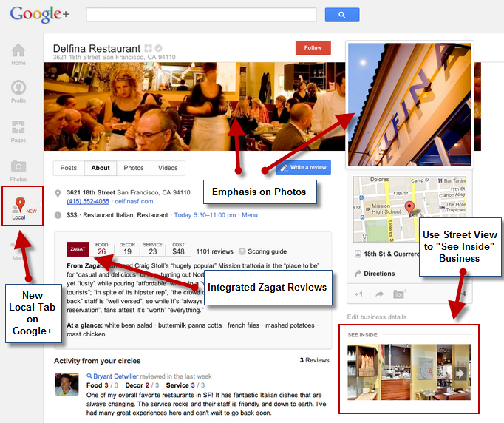Open the delfinasf.com website link
The width and height of the screenshot is (504, 423).
pos(134,201)
